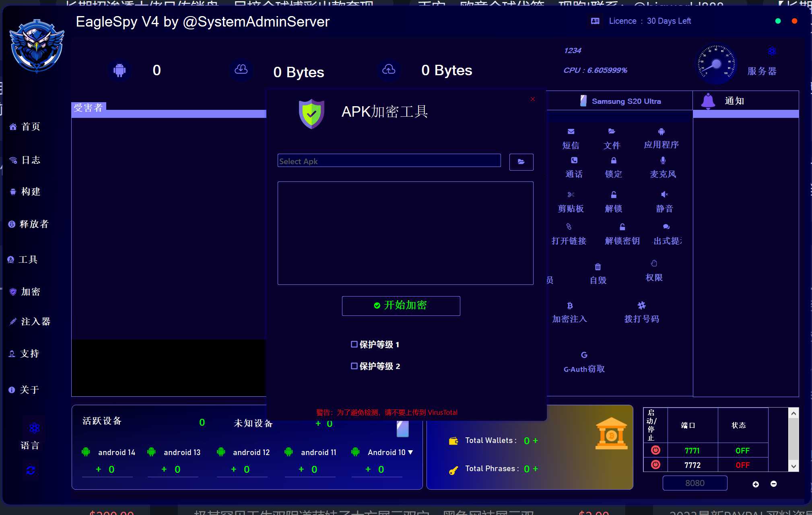Click the port table scrollbar down arrow

[x=793, y=466]
